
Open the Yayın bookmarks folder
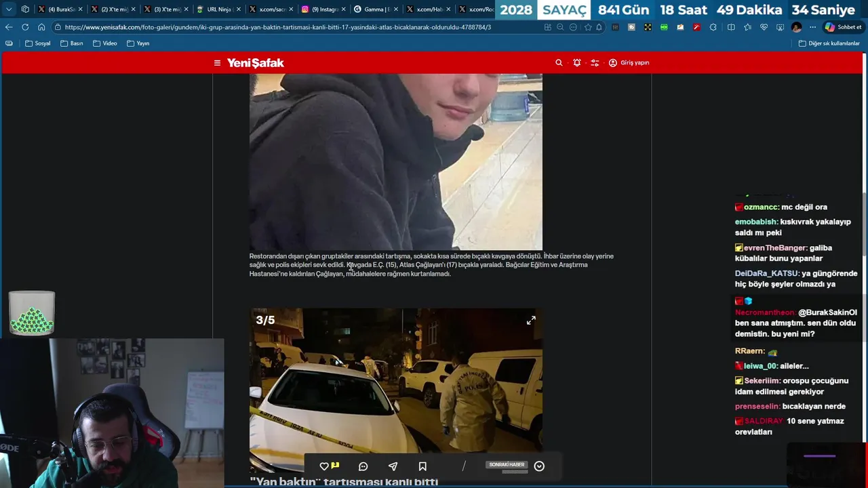tap(138, 43)
